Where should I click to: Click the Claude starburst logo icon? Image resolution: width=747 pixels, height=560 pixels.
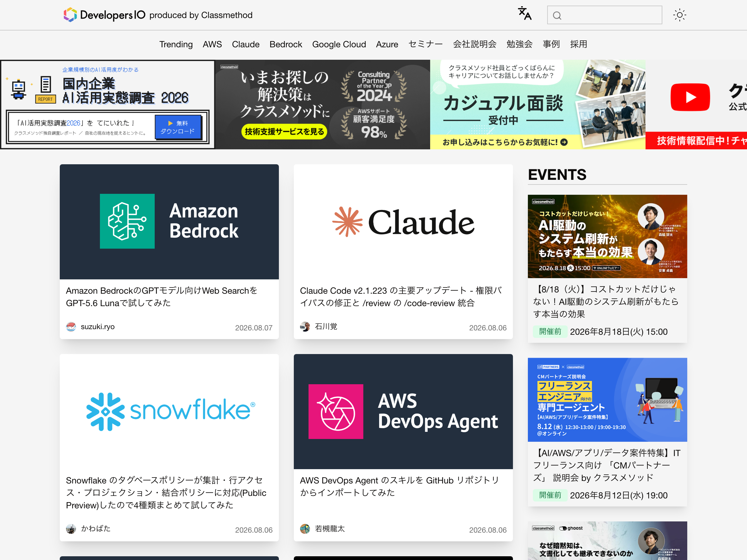[x=347, y=222]
